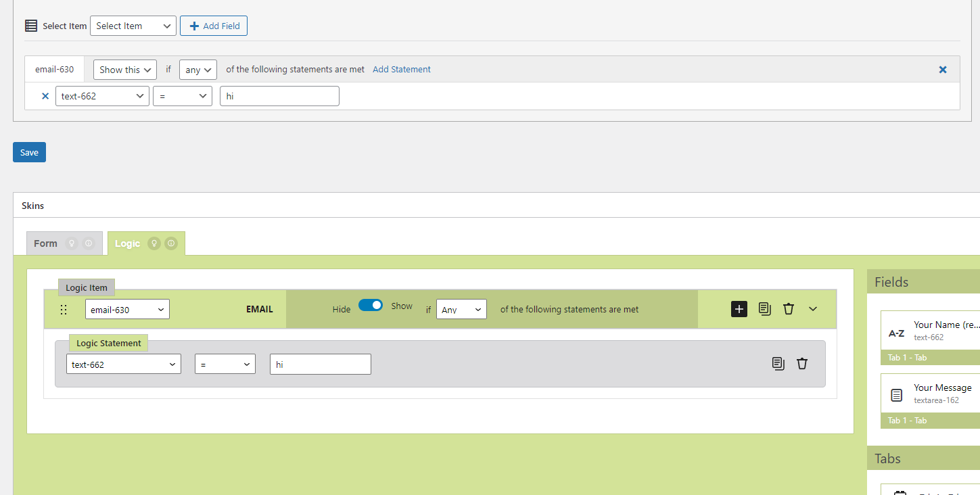
Task: Delete the email-630 logic item
Action: tap(788, 309)
